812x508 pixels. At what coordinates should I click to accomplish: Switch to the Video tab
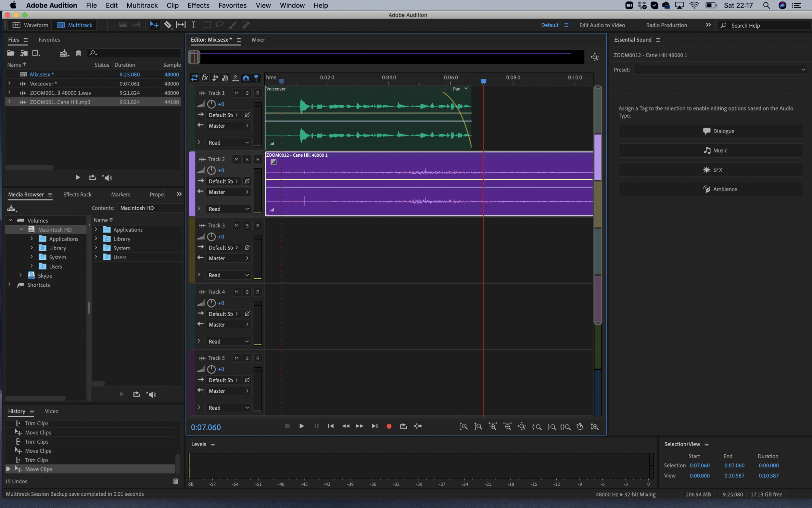51,411
